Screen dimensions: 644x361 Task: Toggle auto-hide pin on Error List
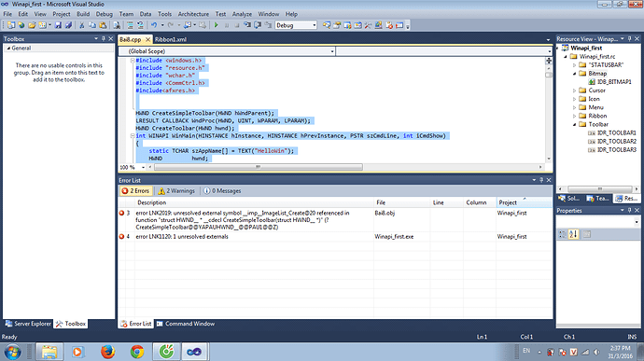coord(541,180)
